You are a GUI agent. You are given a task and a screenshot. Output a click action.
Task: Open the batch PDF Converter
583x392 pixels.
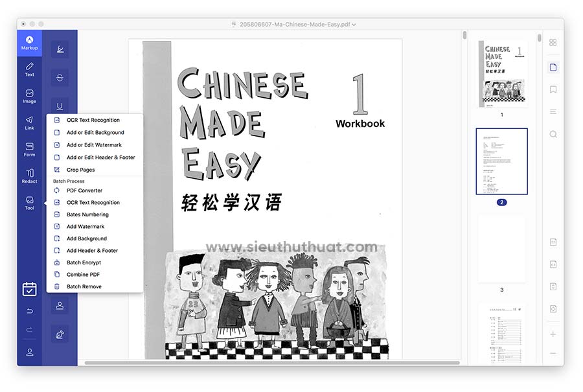coord(95,190)
